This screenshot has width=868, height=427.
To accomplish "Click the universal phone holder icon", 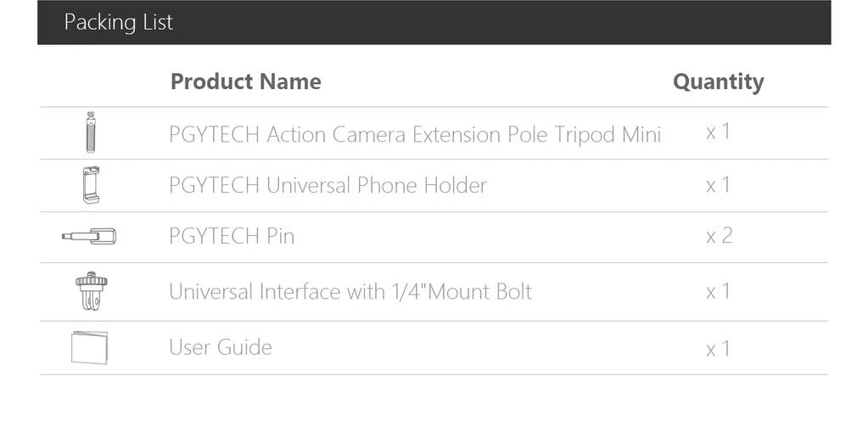I will coord(91,185).
